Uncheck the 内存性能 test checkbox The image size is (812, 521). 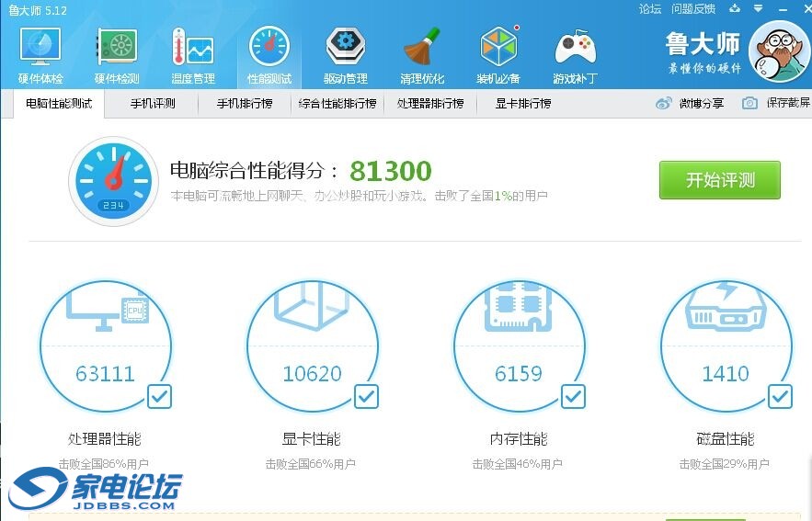[x=573, y=397]
